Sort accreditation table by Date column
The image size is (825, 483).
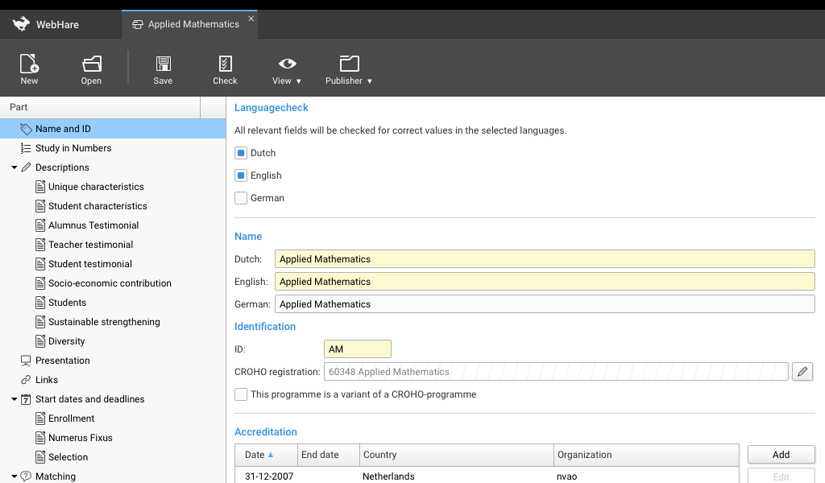tap(259, 455)
